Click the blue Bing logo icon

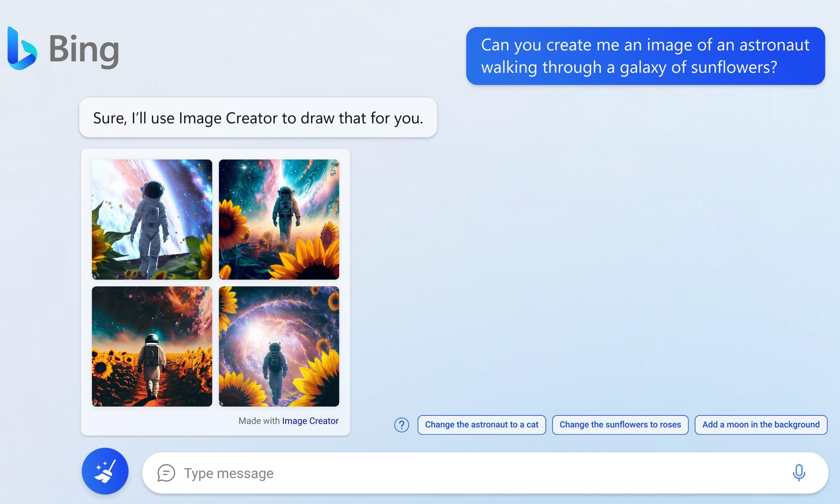click(x=22, y=49)
